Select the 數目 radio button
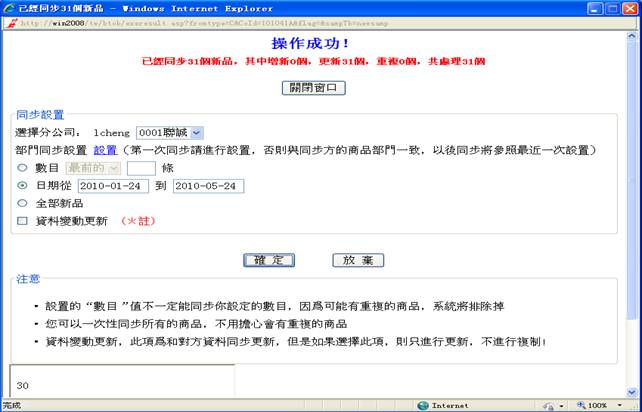Screen dimensions: 642x412 pos(22,168)
